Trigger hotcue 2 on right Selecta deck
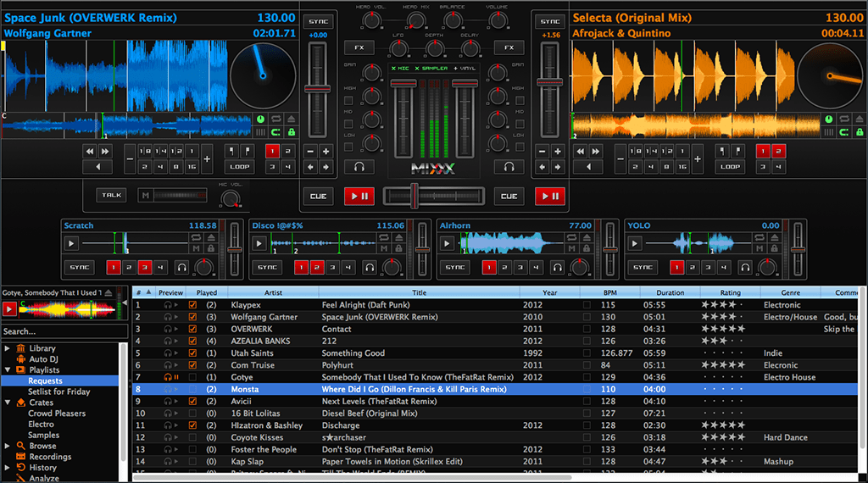This screenshot has width=868, height=483. (778, 151)
